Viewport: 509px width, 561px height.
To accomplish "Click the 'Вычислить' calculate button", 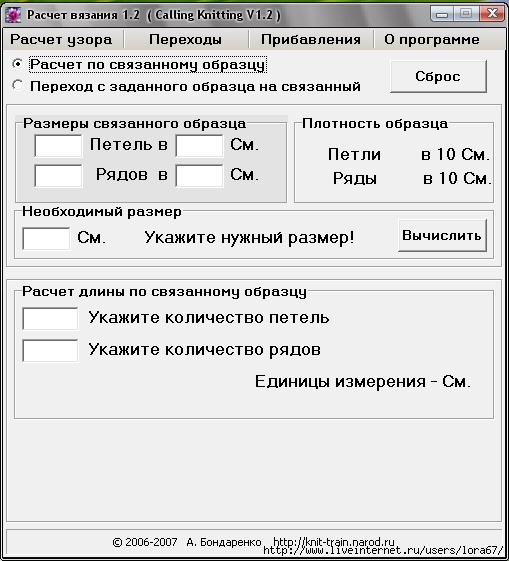I will click(442, 235).
